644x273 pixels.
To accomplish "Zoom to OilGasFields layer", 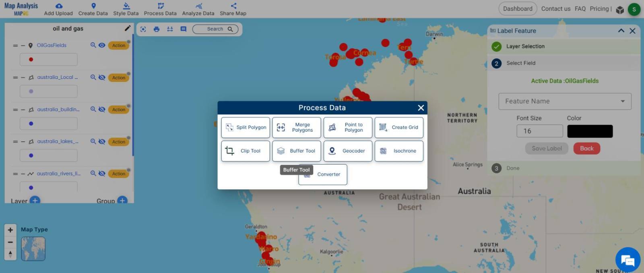I will (x=93, y=45).
